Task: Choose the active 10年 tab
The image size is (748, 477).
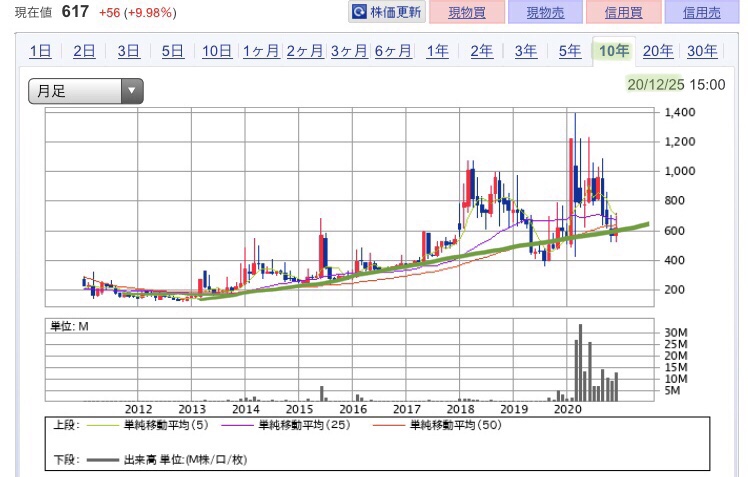Action: 614,51
